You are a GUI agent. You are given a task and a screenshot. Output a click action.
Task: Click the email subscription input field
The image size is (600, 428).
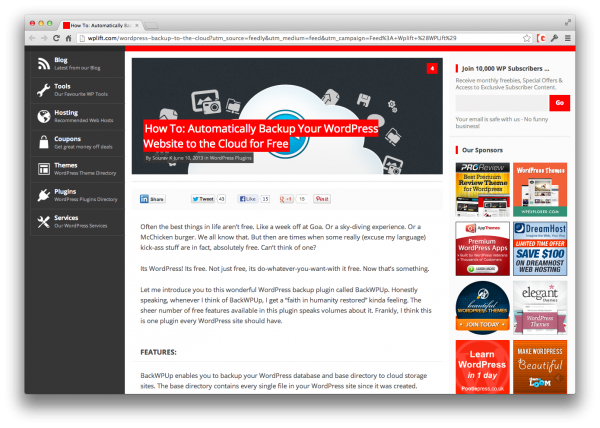point(502,103)
